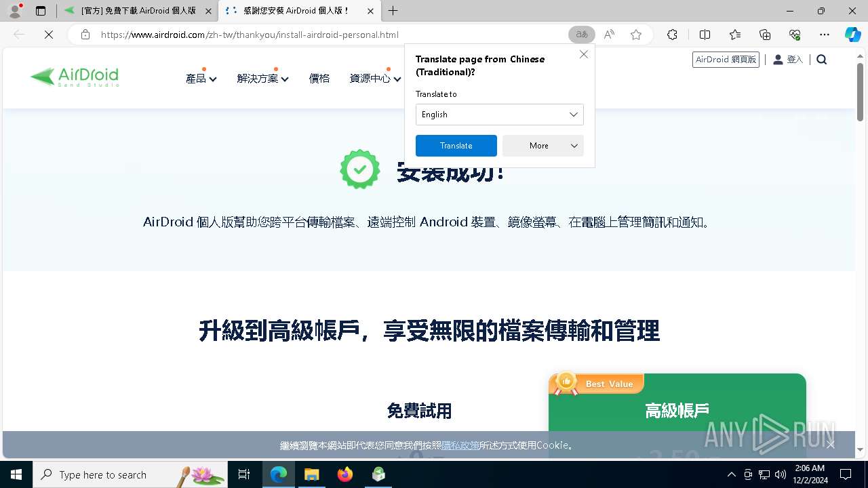Open Microsoft Edge from taskbar
This screenshot has width=868, height=488.
[x=279, y=474]
